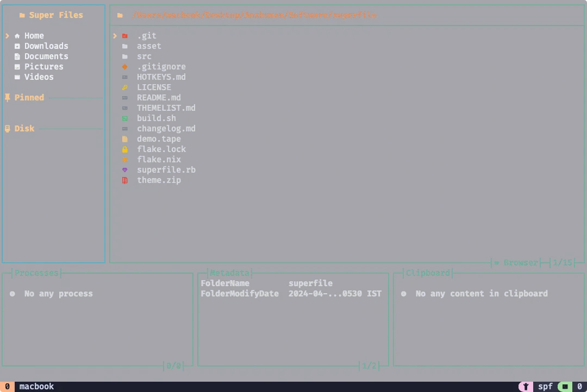Open Downloads in the sidebar

[46, 46]
